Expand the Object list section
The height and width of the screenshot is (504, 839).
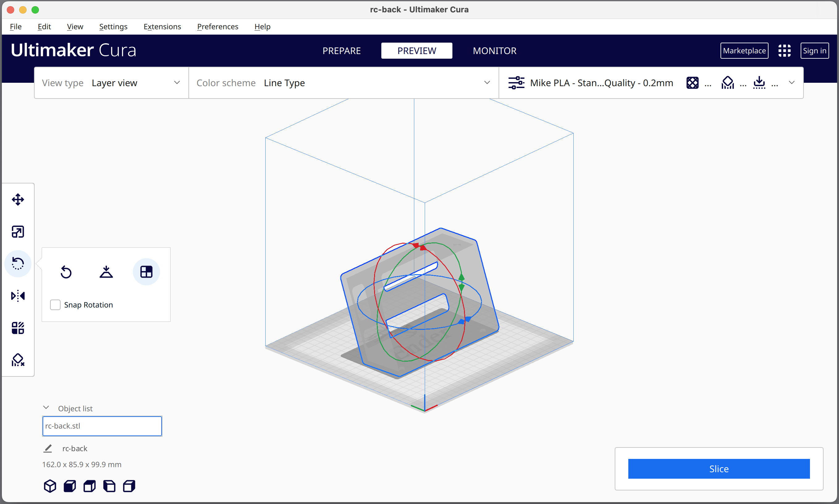tap(47, 408)
